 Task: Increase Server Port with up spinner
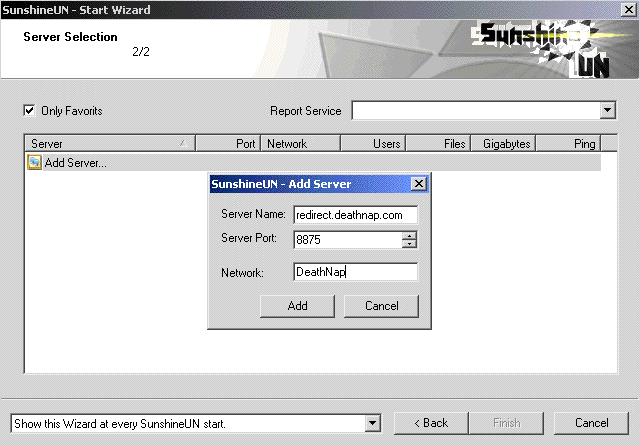[409, 235]
